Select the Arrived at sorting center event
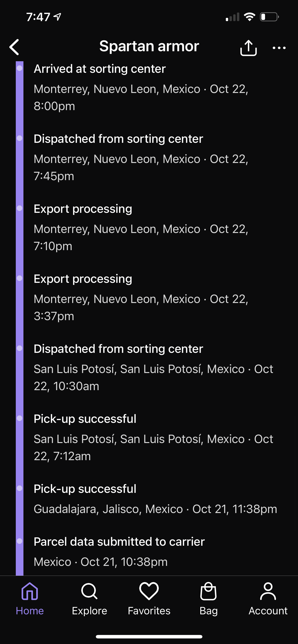 [100, 69]
